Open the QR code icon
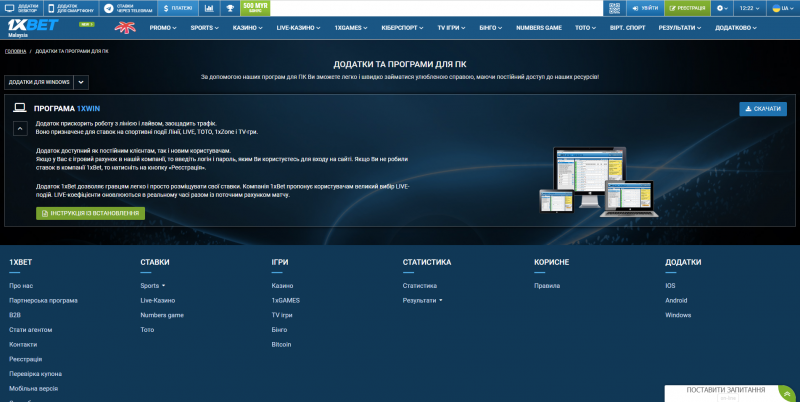 (x=614, y=8)
